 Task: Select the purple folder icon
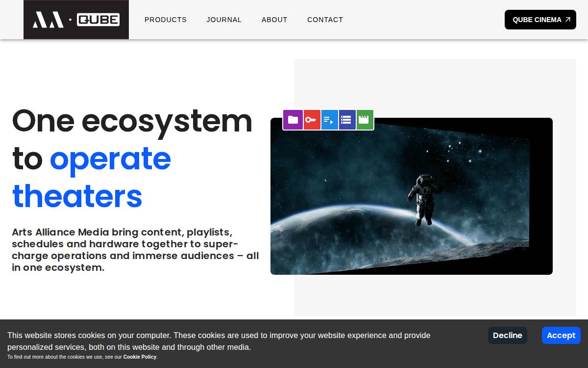293,120
